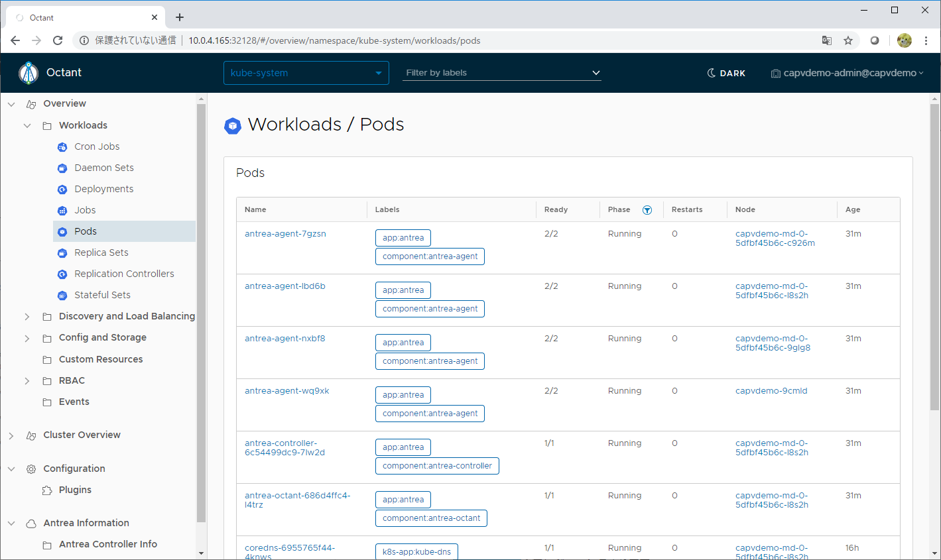941x560 pixels.
Task: Click the Workloads / Pods heading icon
Action: [233, 125]
